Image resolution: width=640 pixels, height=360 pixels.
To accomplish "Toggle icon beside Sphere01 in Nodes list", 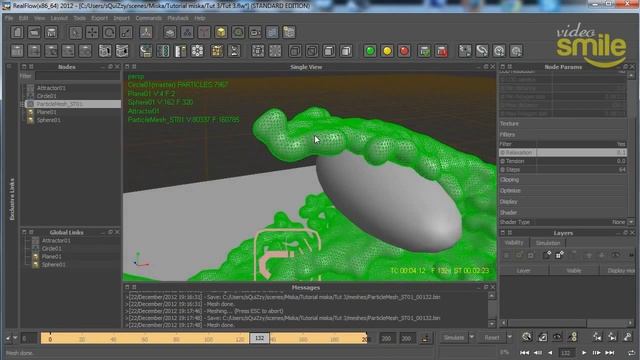I will [31, 120].
